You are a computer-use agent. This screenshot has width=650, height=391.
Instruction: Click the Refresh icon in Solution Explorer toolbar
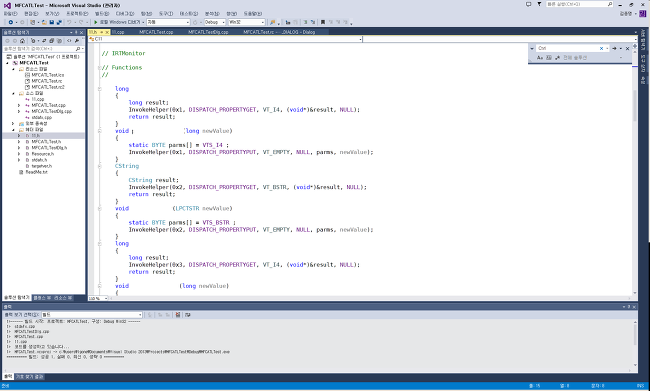tap(44, 41)
